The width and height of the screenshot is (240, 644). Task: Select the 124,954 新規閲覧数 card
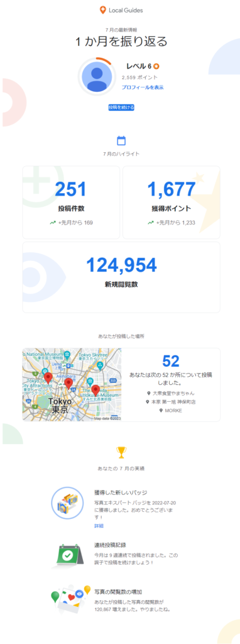coord(121,277)
